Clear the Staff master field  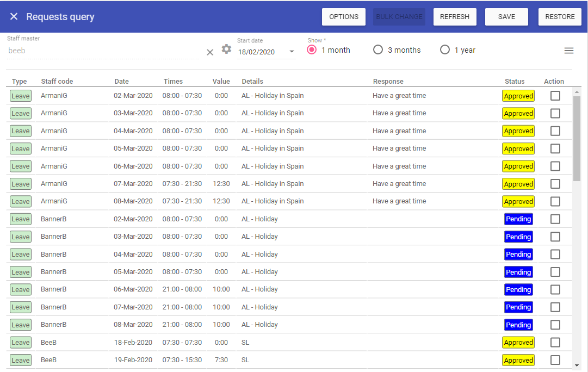click(x=210, y=52)
